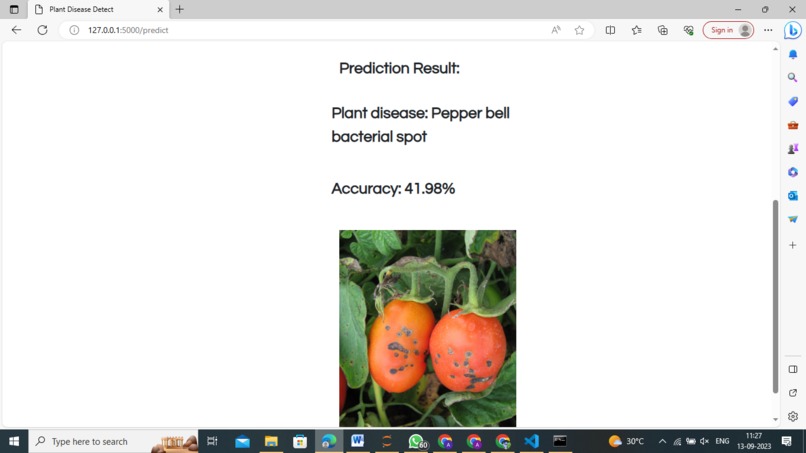Open terminal window from taskbar

coord(560,441)
